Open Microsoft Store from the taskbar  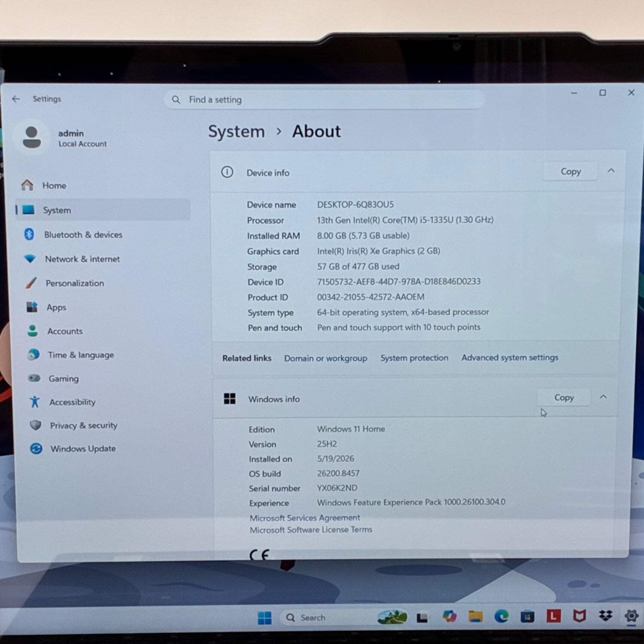pos(527,617)
